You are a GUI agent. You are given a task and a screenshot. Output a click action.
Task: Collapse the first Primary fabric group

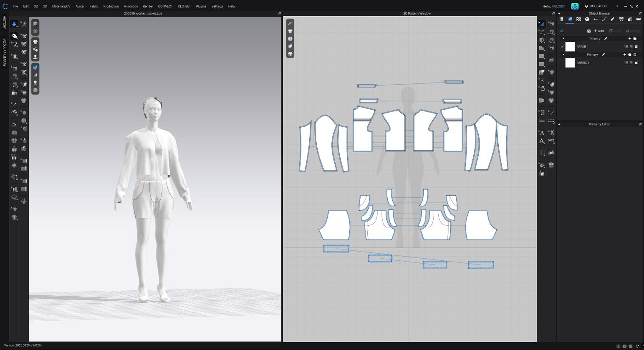[563, 38]
